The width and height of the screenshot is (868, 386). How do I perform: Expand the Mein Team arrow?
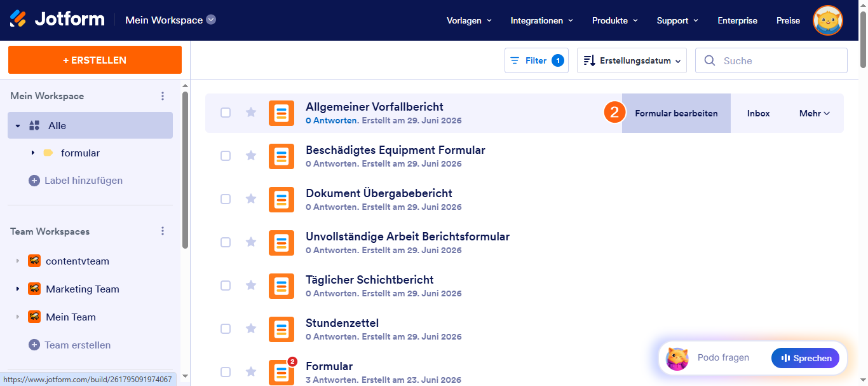tap(18, 317)
